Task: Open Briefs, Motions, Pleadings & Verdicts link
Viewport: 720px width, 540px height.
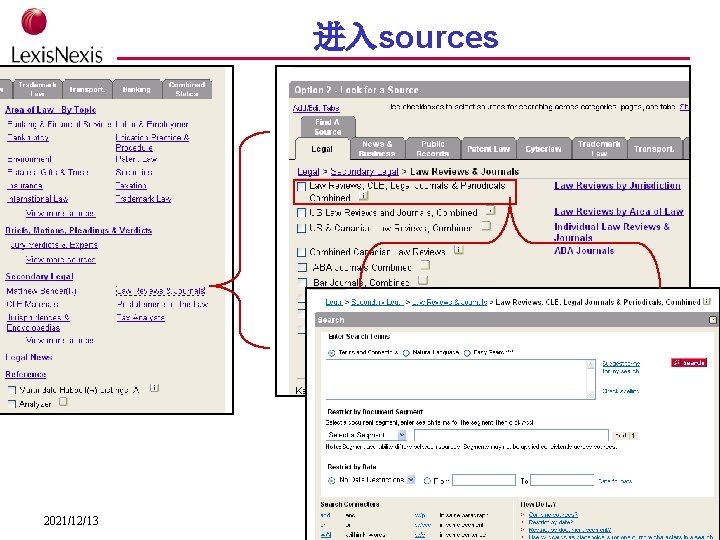Action: [x=79, y=231]
